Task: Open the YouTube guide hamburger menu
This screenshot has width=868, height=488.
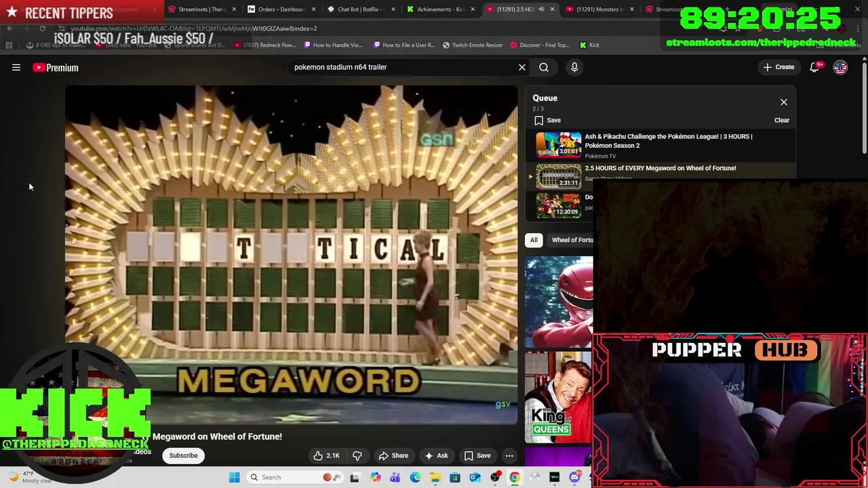Action: coord(16,67)
